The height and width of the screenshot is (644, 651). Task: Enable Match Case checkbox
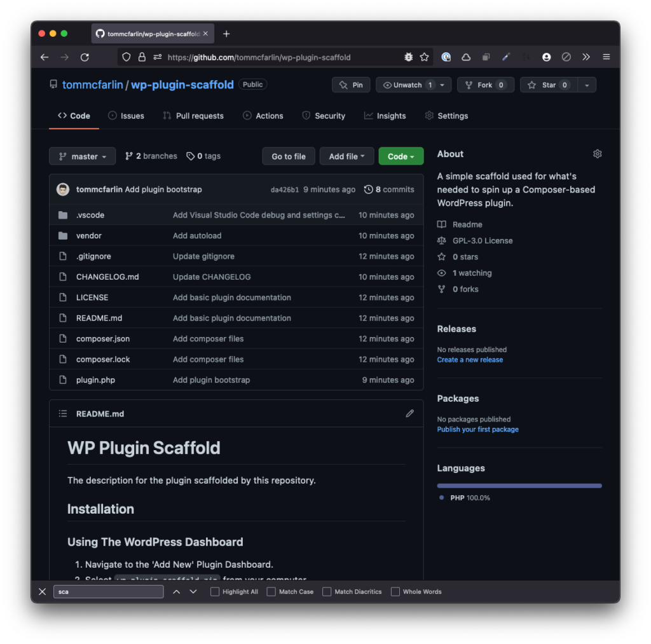(x=271, y=592)
